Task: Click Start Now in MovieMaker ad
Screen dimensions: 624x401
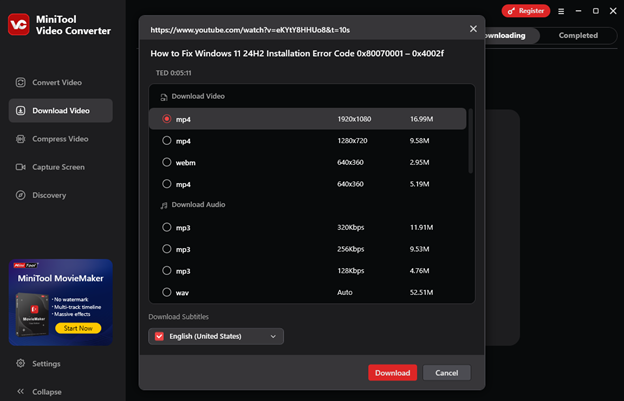Action: [x=78, y=328]
